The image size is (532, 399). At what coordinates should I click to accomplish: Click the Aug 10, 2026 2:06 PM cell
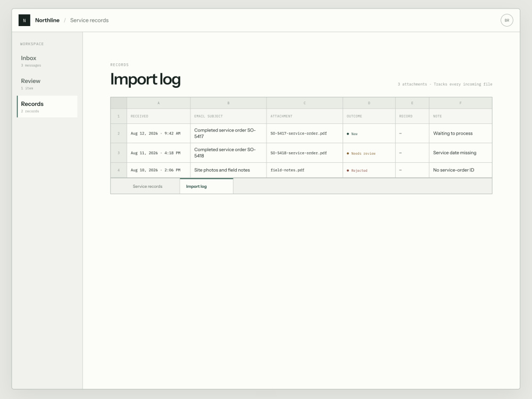click(159, 170)
